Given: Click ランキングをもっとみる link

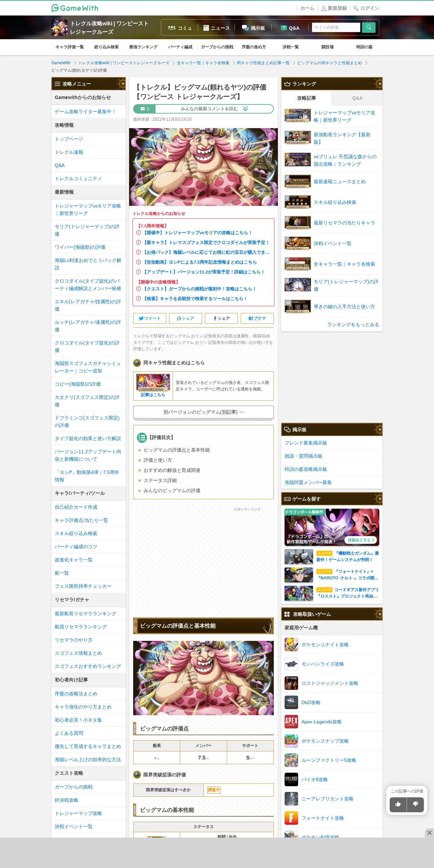Looking at the screenshot, I should pos(353,324).
